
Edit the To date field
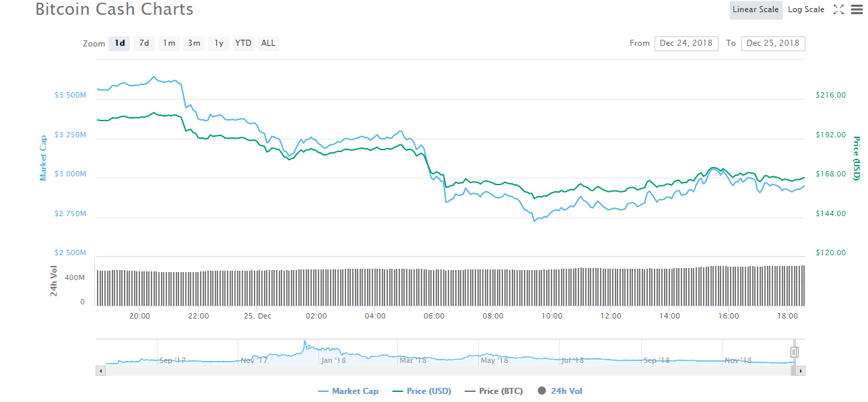tap(773, 43)
